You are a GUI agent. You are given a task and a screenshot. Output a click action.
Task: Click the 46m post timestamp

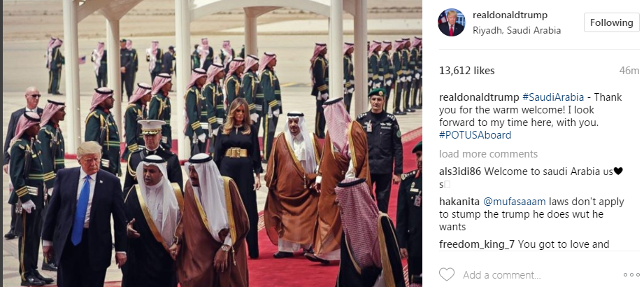(x=629, y=71)
